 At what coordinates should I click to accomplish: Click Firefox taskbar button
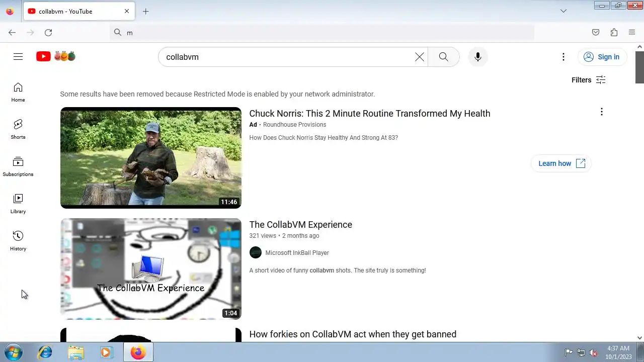138,352
